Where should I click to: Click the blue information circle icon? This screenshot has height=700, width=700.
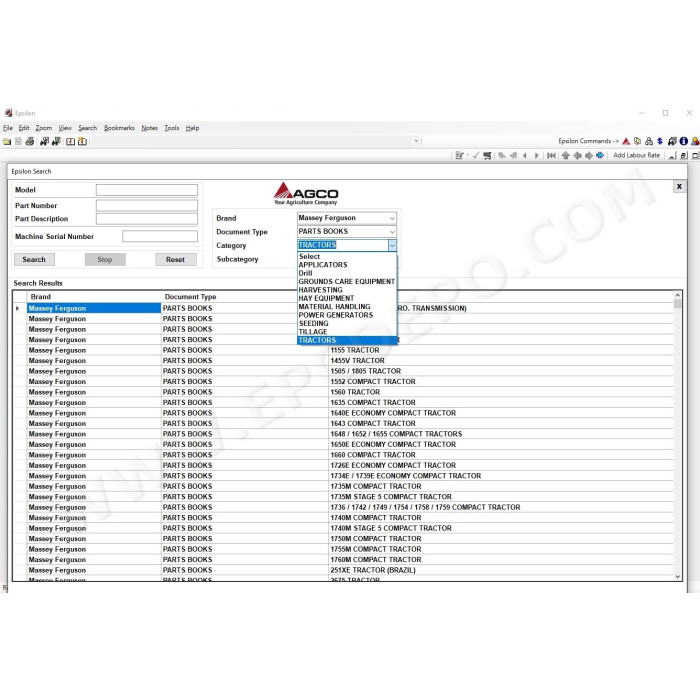click(x=683, y=141)
